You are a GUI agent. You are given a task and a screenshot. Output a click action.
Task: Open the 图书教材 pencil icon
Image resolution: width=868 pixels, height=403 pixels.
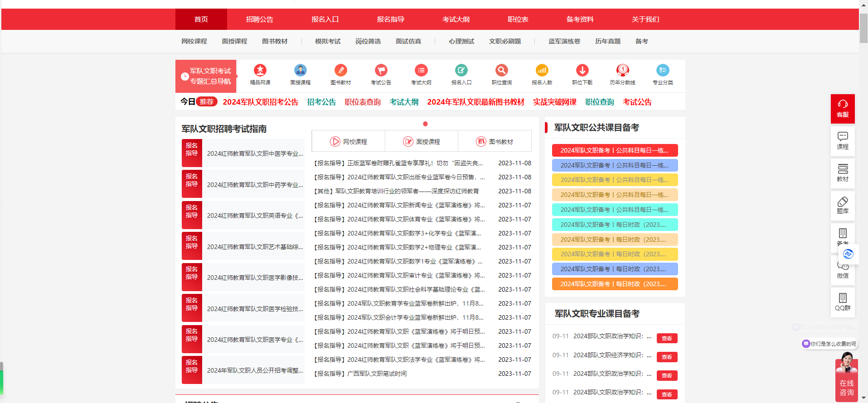pyautogui.click(x=340, y=71)
